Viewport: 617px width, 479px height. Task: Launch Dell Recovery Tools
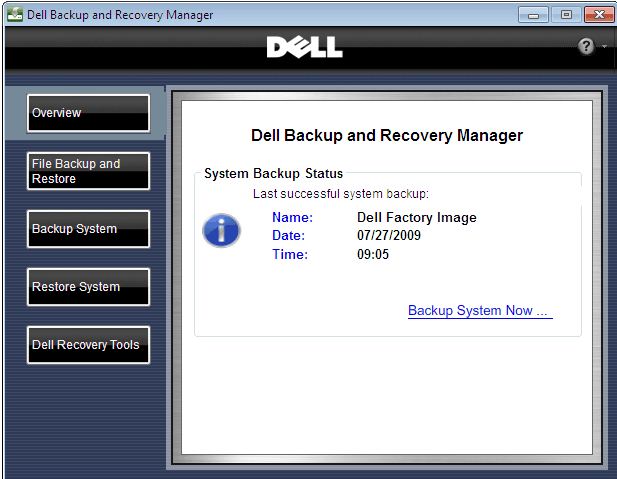click(88, 344)
